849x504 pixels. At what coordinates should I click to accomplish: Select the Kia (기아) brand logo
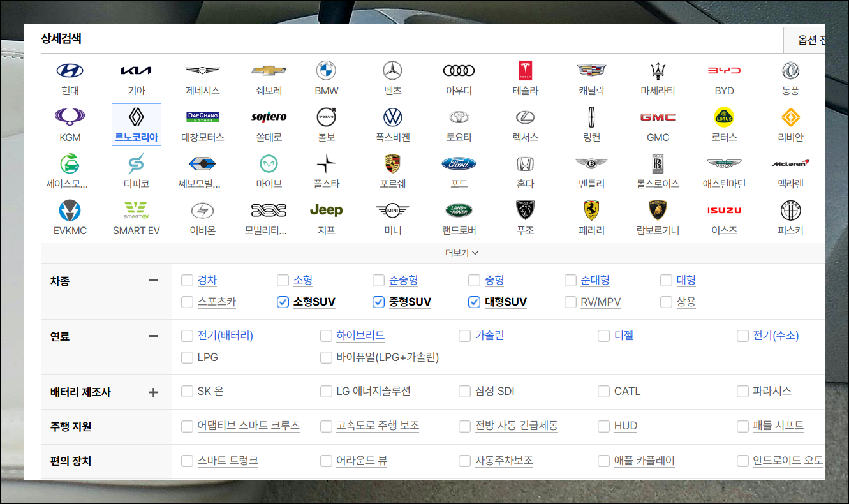(137, 71)
